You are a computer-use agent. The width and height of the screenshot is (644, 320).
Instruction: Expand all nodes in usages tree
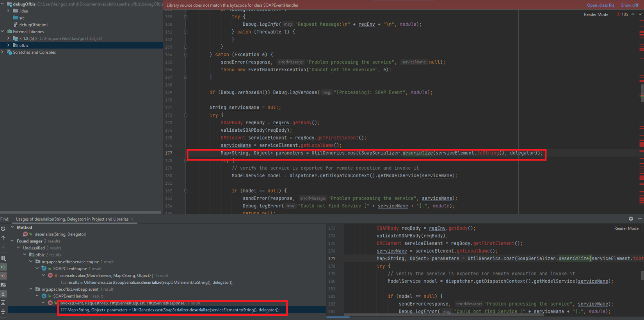tap(3, 303)
